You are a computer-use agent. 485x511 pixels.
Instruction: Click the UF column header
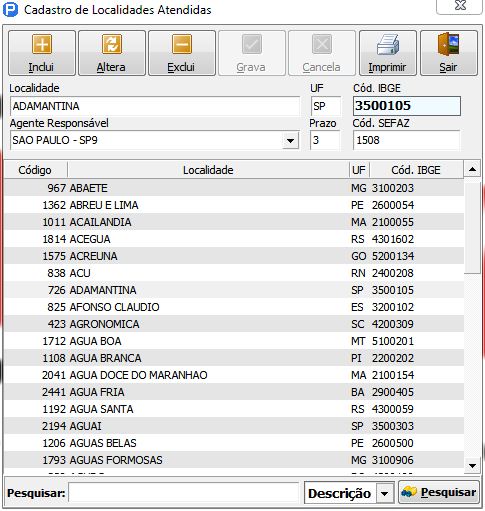click(x=359, y=170)
